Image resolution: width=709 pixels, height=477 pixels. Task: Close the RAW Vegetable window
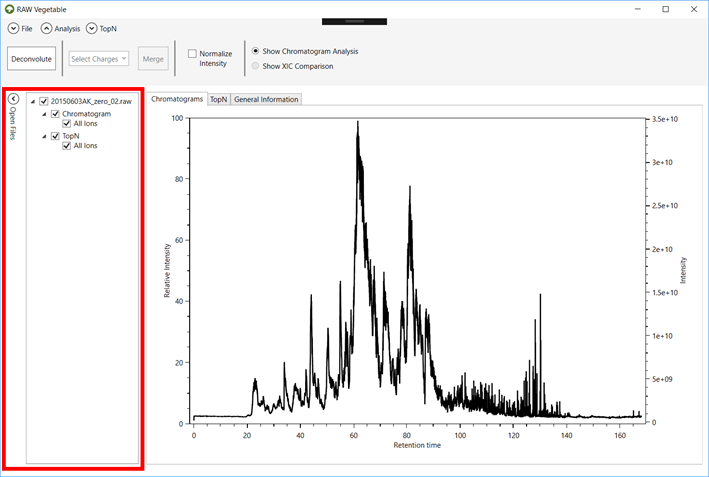pos(694,9)
